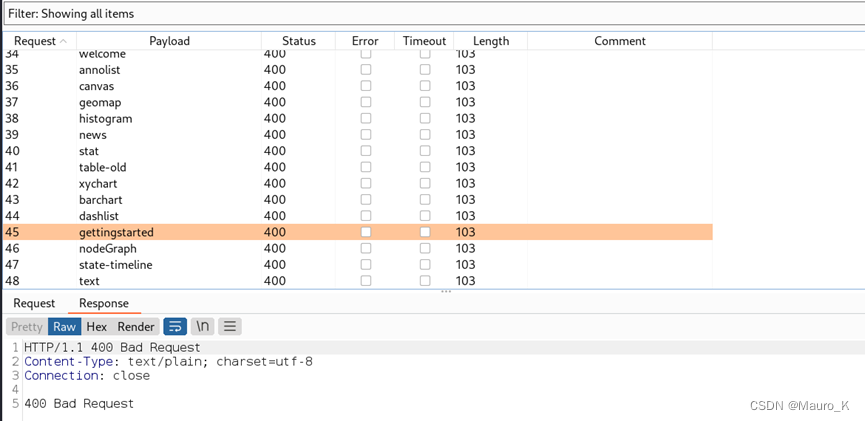Screen dimensions: 865x421
Task: Select the row with payload dashlist
Action: coord(357,216)
